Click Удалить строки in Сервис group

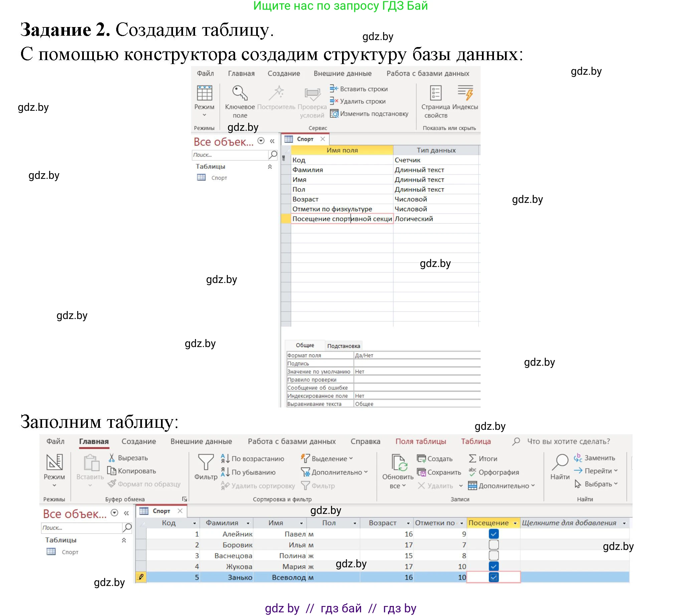click(x=362, y=101)
